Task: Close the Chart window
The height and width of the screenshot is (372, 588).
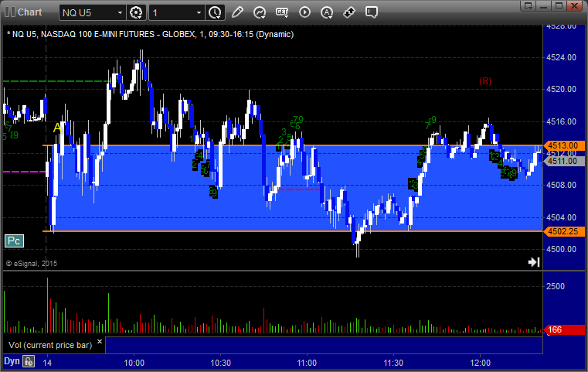Action: click(574, 5)
